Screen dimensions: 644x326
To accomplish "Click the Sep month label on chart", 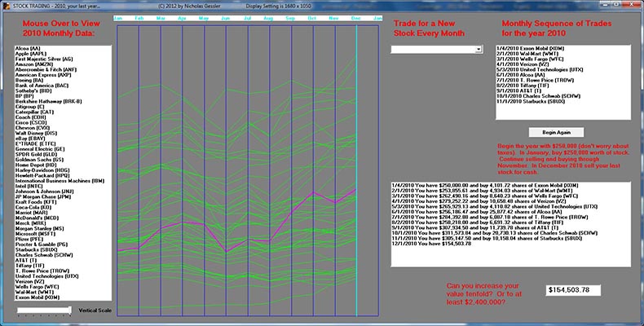I will click(290, 19).
